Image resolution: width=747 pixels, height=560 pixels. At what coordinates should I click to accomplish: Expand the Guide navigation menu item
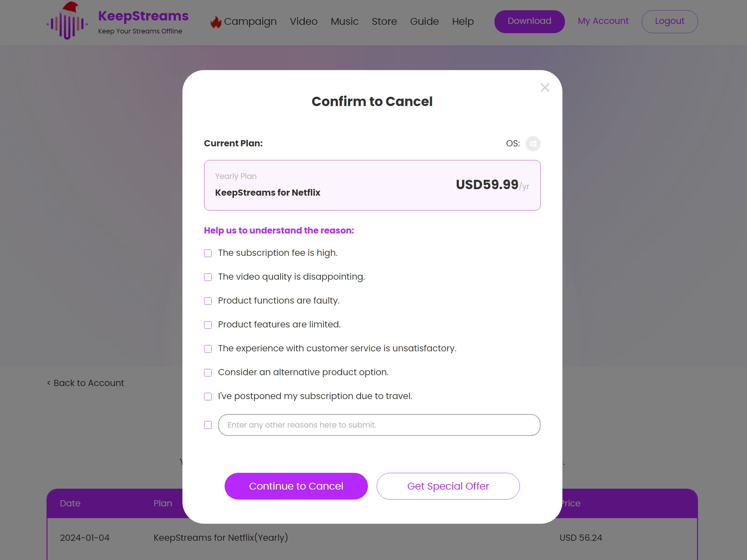pyautogui.click(x=424, y=21)
